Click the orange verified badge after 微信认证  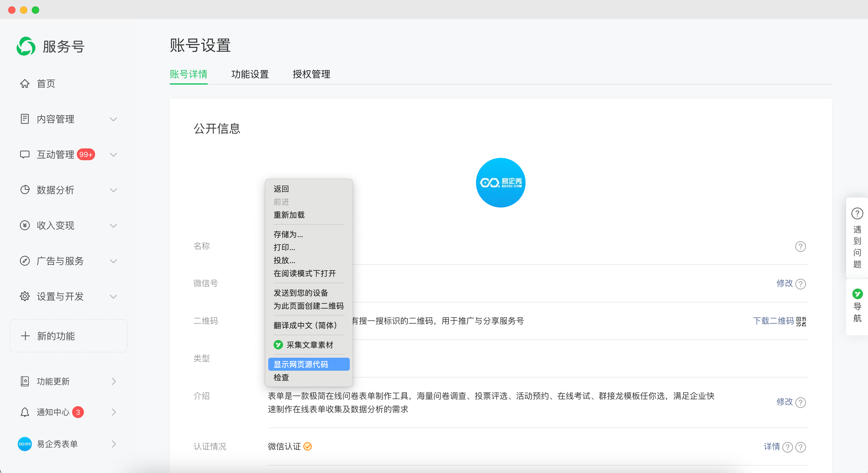(308, 446)
